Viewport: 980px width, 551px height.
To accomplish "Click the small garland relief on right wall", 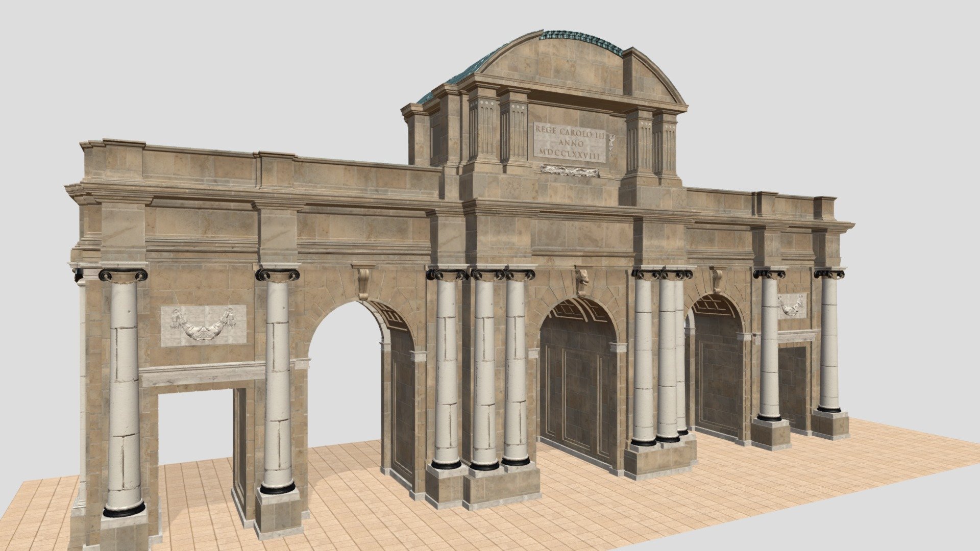I will tap(791, 306).
